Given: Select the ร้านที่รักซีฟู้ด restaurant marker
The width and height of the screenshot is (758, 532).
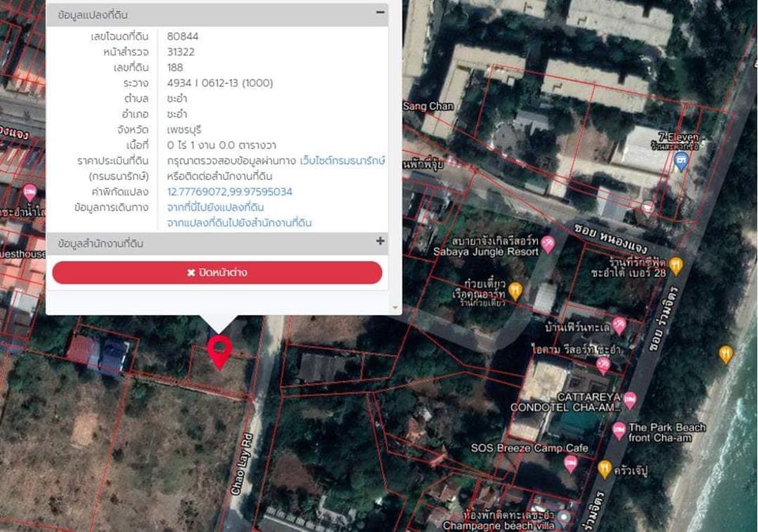Looking at the screenshot, I should [676, 266].
